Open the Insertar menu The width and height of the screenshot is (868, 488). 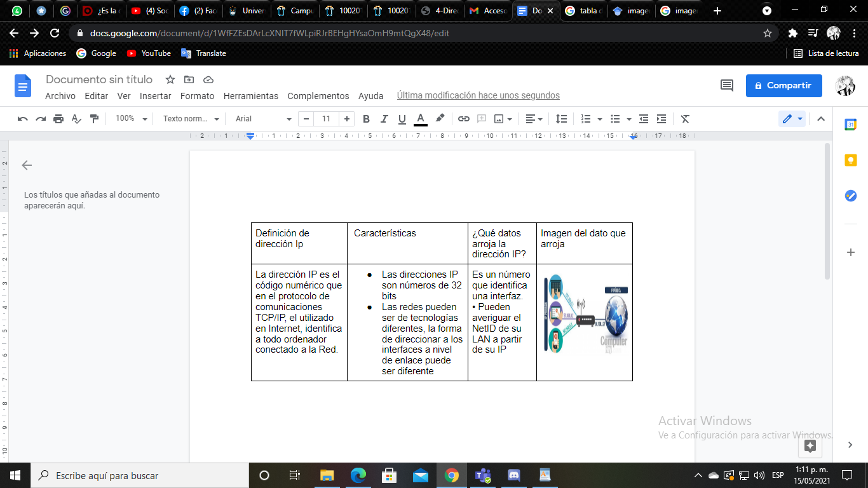pos(156,96)
